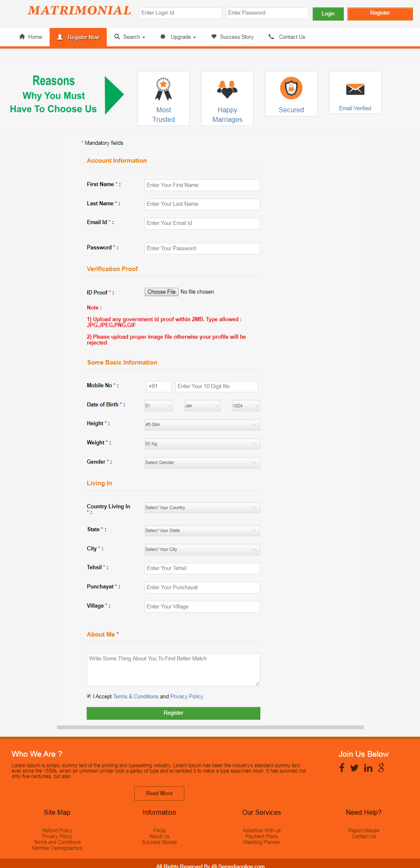Click the horizontal scrollbar below the form
Viewport: 420px width, 868px height.
click(x=210, y=727)
